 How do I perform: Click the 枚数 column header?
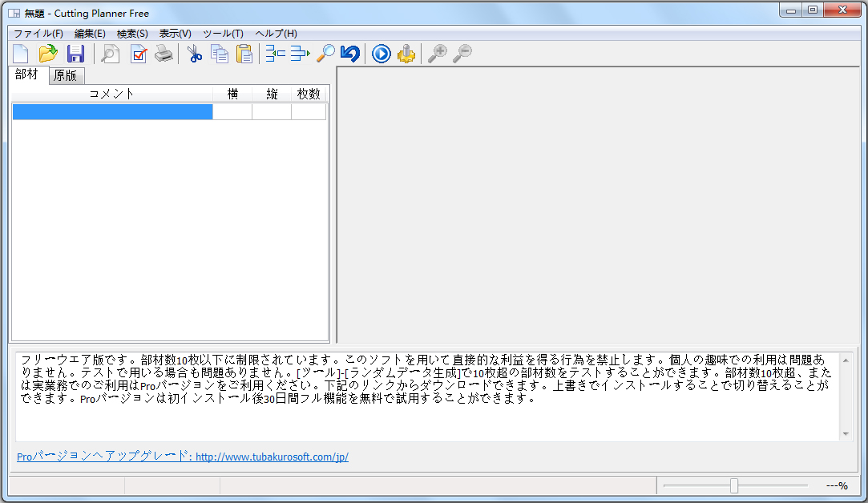[309, 94]
